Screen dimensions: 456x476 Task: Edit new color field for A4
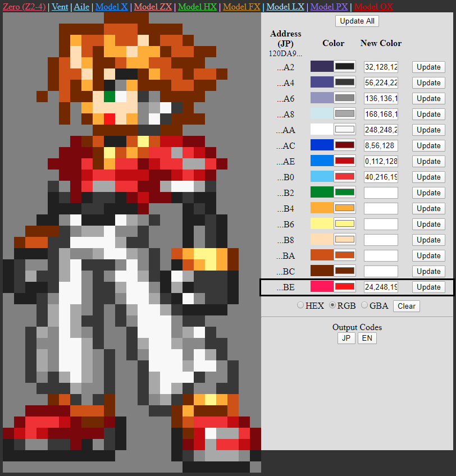(x=381, y=83)
